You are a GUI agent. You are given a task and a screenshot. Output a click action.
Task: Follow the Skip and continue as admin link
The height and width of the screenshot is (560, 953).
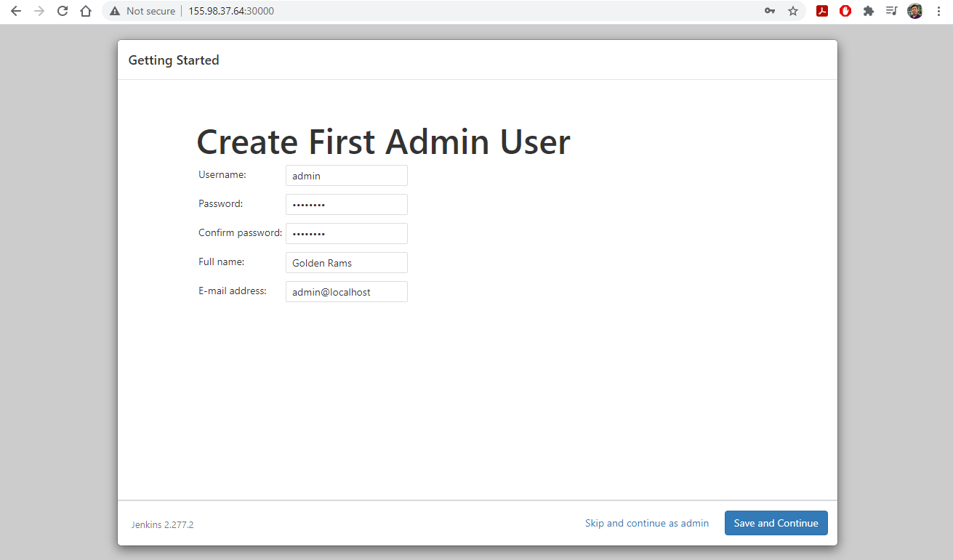pyautogui.click(x=646, y=523)
